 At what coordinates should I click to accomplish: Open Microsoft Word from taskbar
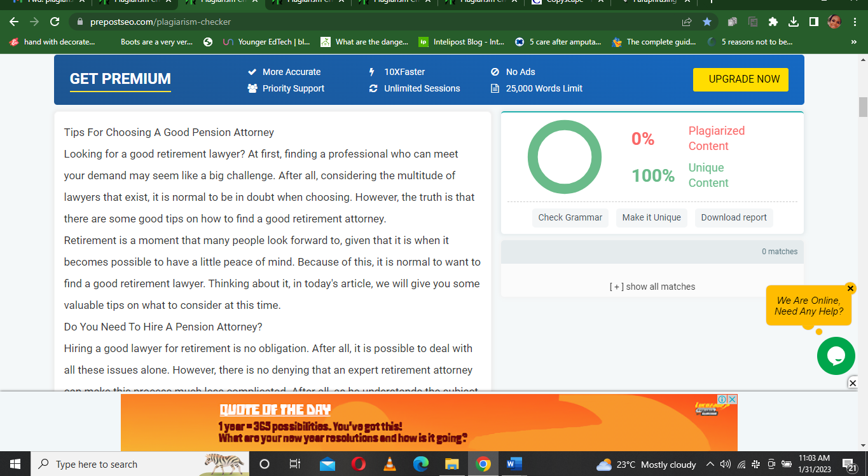(x=514, y=464)
